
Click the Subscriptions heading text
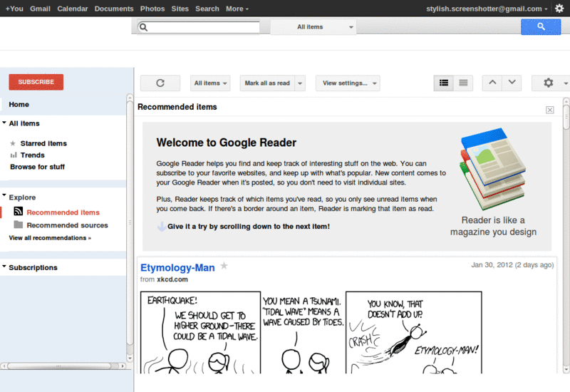pyautogui.click(x=33, y=267)
